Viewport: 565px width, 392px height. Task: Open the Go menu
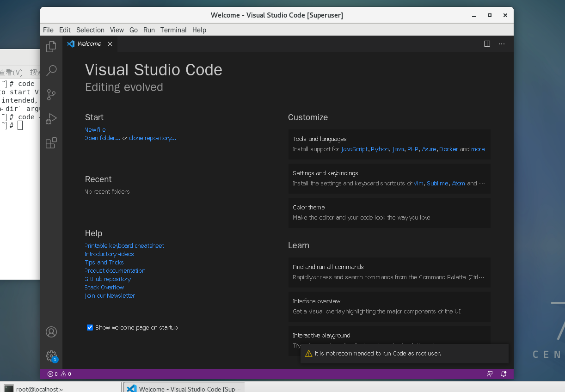pos(134,30)
